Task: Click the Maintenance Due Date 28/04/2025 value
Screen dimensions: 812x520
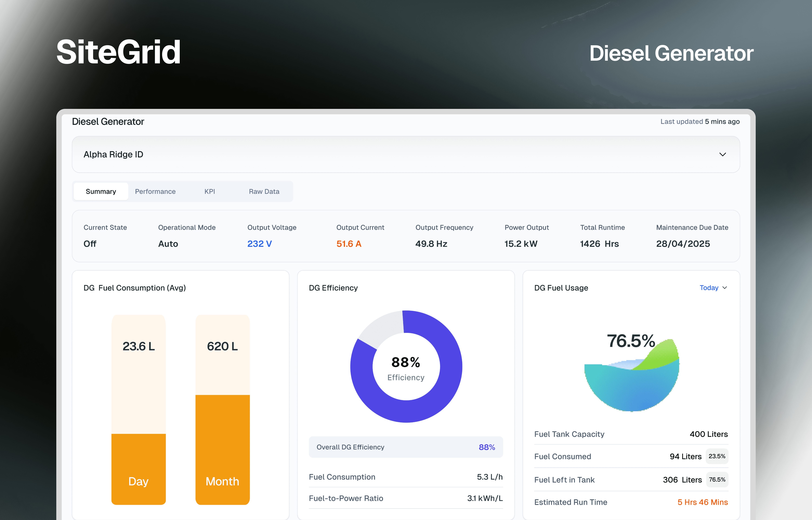Action: point(683,244)
